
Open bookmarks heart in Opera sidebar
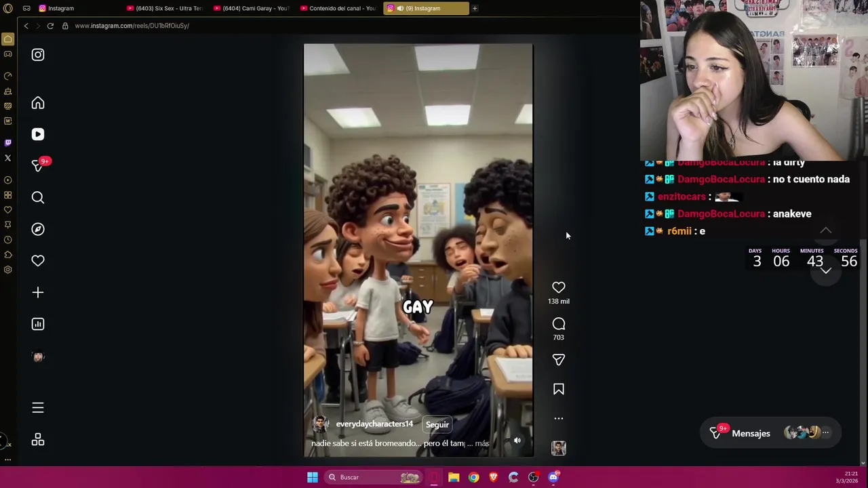tap(8, 210)
